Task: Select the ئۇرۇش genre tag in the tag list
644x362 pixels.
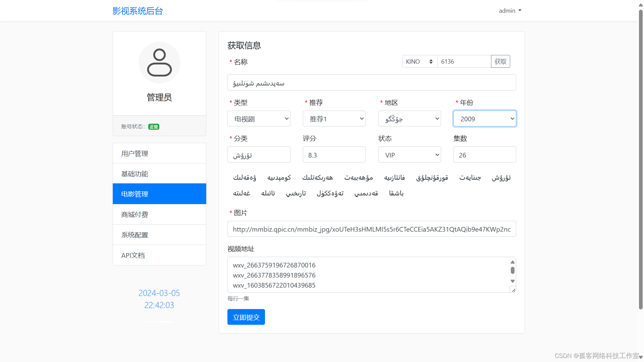Action: coord(501,178)
